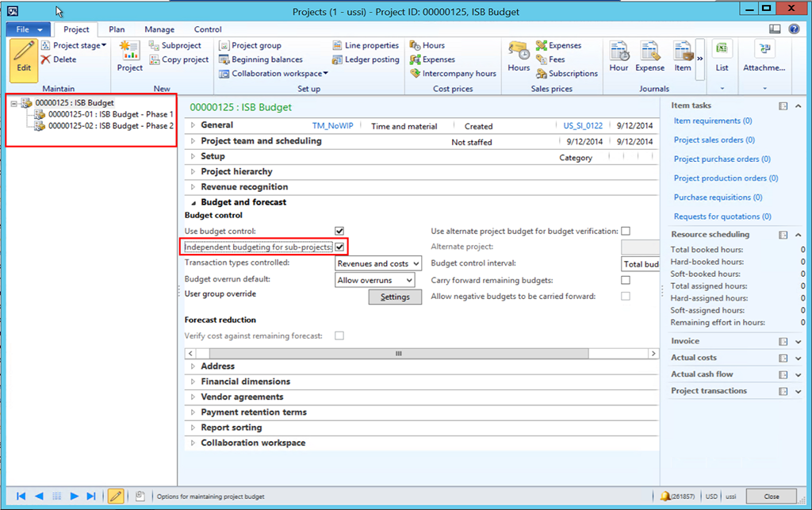
Task: Disable Use budget control checkbox
Action: click(x=340, y=231)
